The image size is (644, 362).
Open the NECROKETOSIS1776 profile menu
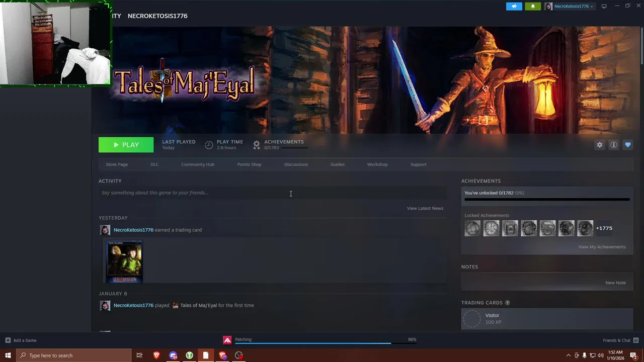click(157, 16)
